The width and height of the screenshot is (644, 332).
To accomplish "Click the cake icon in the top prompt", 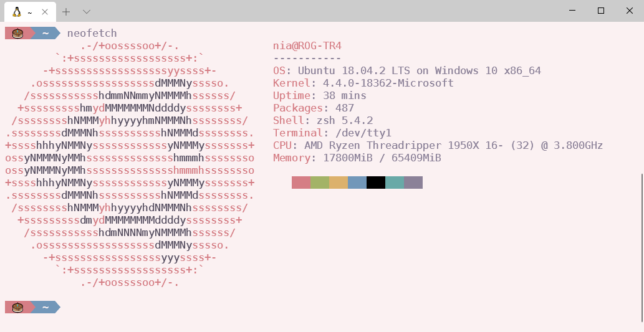I will click(x=17, y=33).
